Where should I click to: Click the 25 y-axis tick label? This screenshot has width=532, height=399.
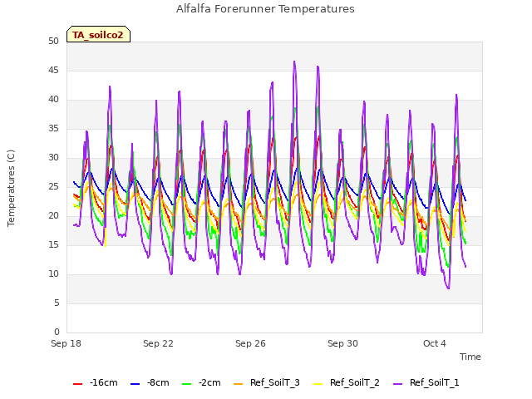pyautogui.click(x=53, y=187)
